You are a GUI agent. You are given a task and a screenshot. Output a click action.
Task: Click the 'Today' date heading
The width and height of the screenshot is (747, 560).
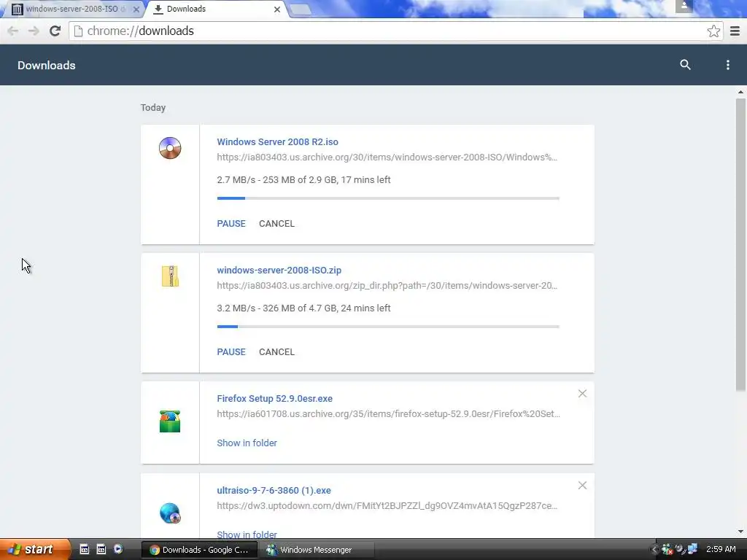point(153,108)
